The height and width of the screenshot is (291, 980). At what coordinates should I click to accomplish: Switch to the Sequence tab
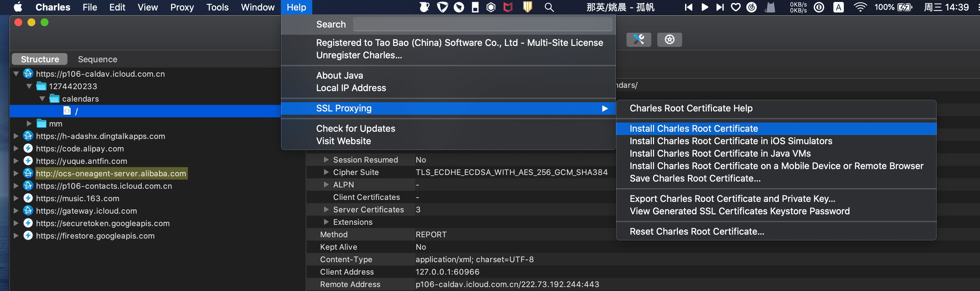(98, 59)
